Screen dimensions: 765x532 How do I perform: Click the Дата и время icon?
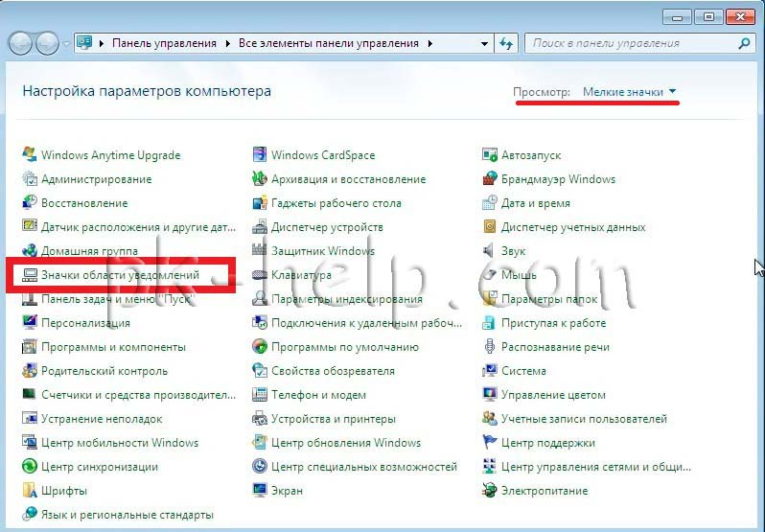489,202
